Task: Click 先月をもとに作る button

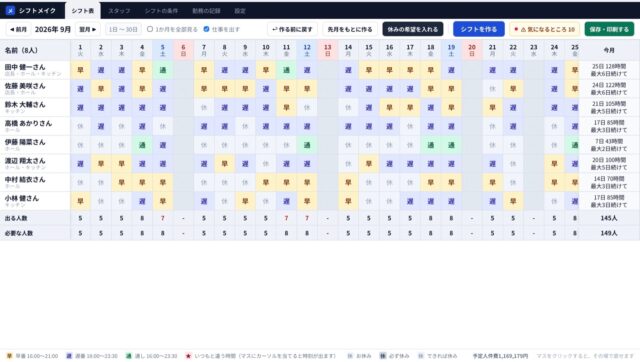Action: (x=350, y=29)
